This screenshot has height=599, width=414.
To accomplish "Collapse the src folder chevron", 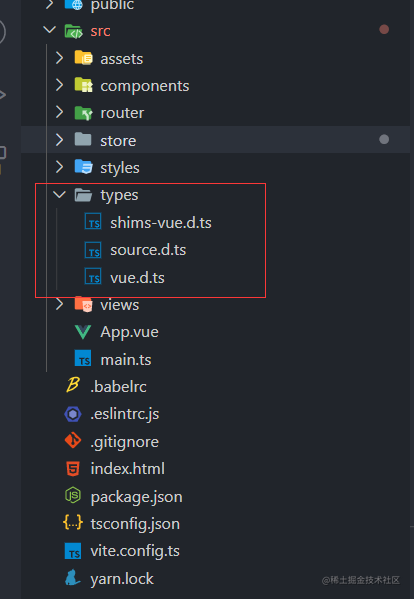I will (x=50, y=30).
